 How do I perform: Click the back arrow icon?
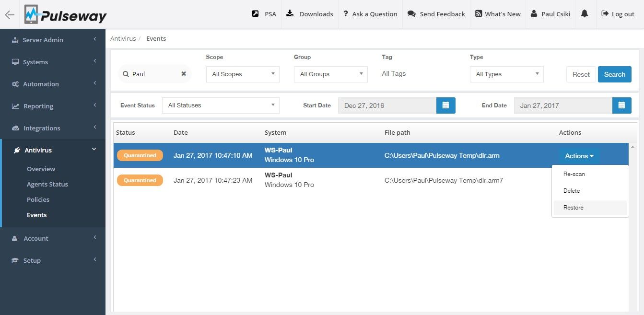(10, 14)
